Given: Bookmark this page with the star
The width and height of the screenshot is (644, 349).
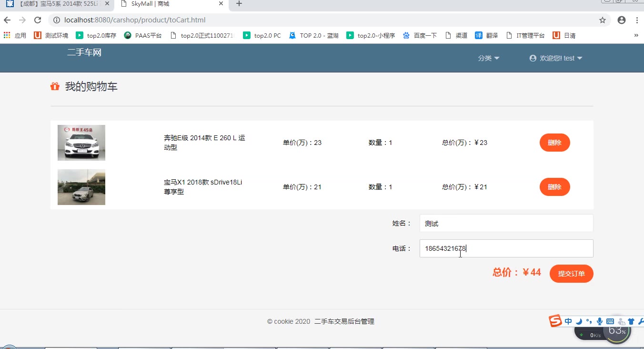Looking at the screenshot, I should (x=603, y=20).
